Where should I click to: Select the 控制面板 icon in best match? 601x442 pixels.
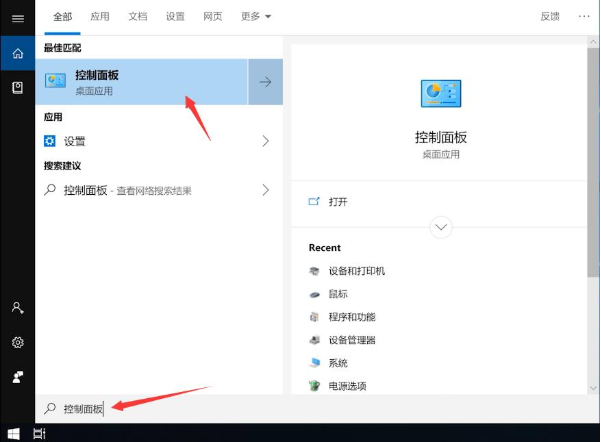pyautogui.click(x=55, y=81)
